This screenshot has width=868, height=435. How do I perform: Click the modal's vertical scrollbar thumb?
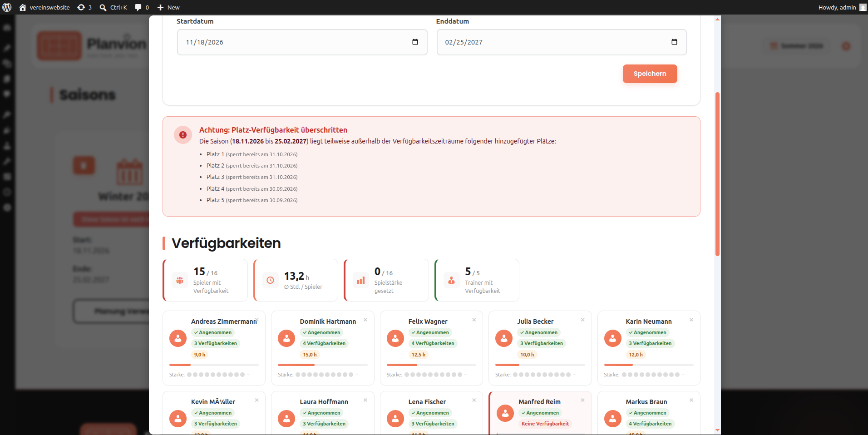click(x=717, y=174)
